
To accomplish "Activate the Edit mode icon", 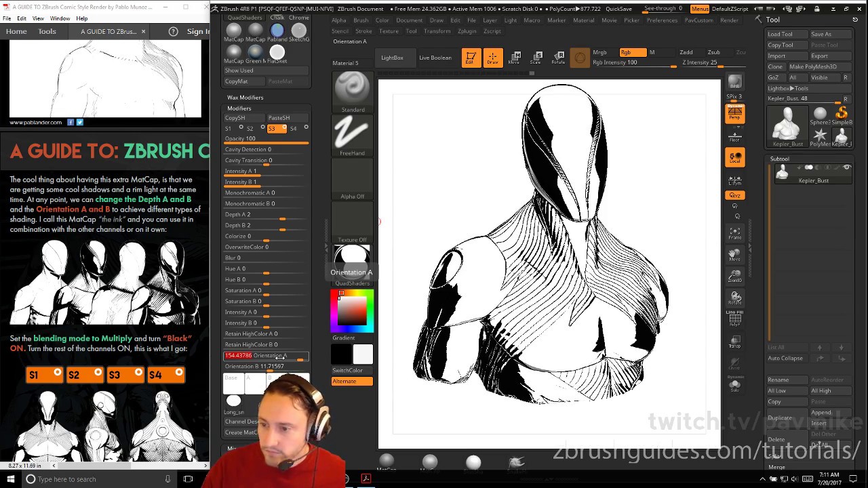I will coord(471,58).
